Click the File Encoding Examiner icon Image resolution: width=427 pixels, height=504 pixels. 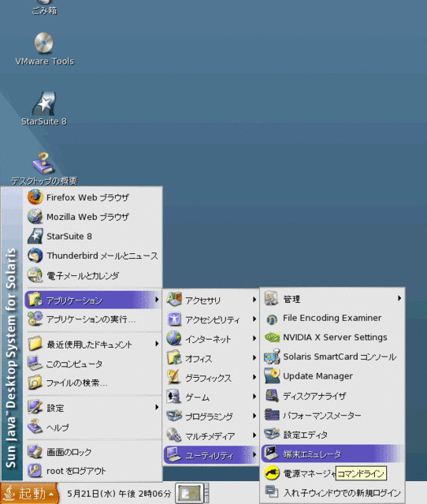click(272, 319)
